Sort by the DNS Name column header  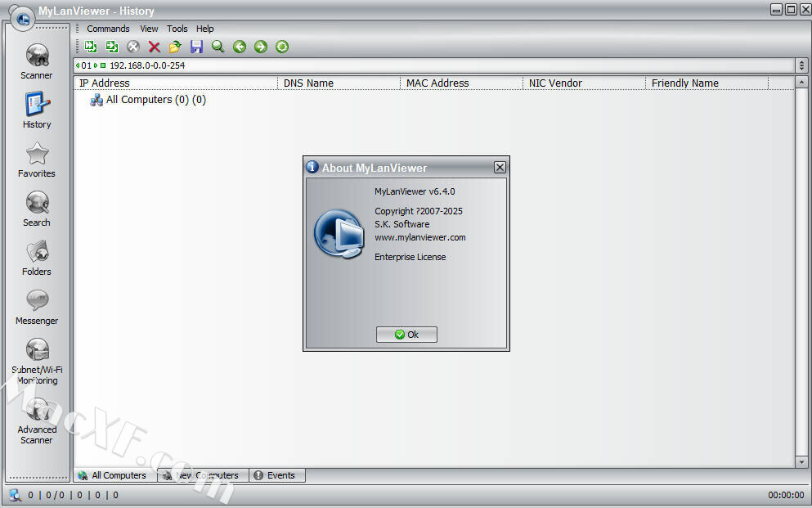tap(339, 83)
